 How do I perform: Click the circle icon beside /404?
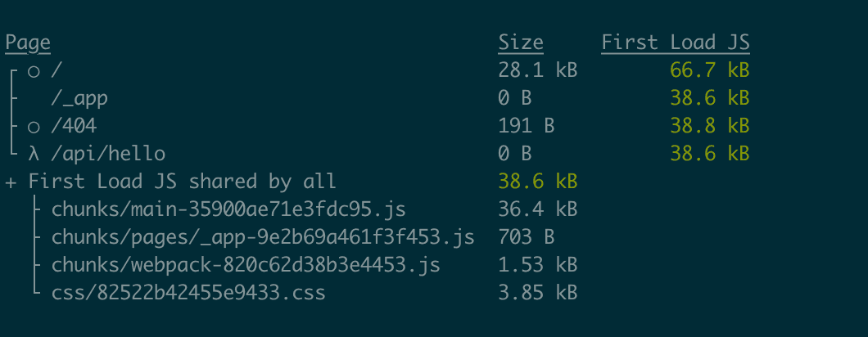[34, 127]
